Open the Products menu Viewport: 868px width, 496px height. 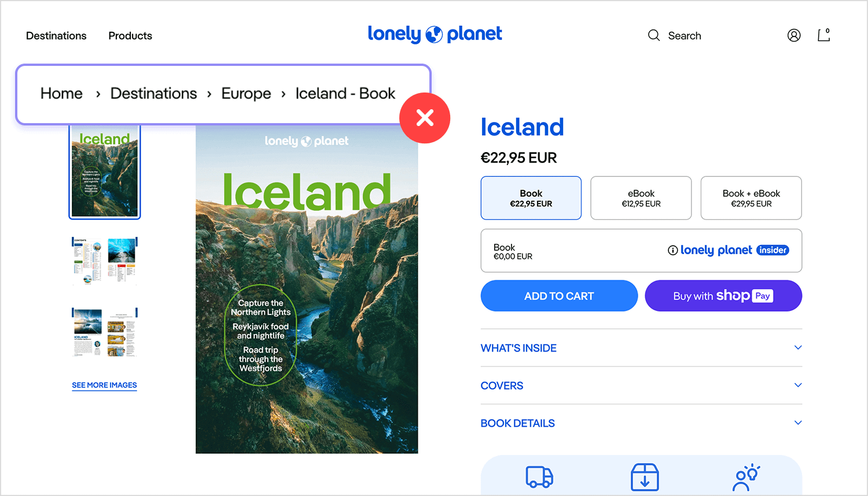click(130, 36)
